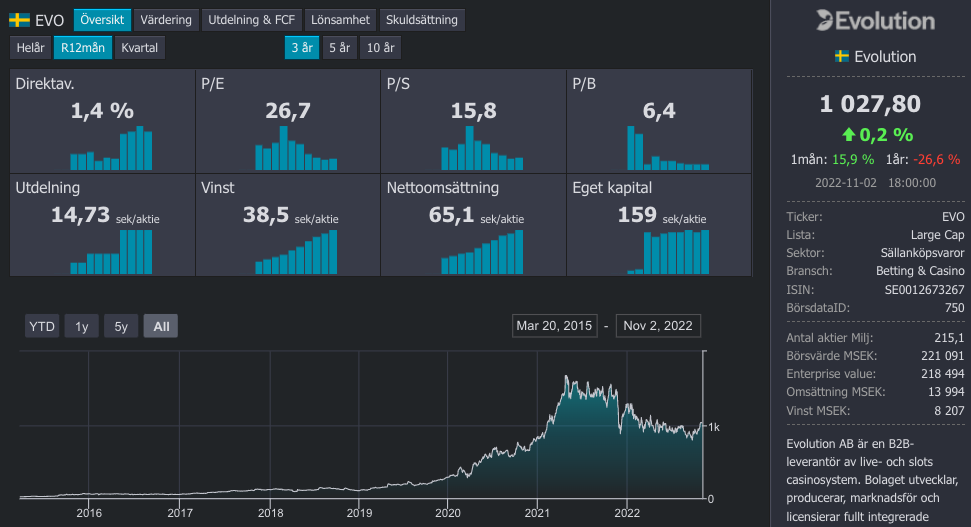
Task: Switch to the Värdering tab
Action: coord(166,20)
